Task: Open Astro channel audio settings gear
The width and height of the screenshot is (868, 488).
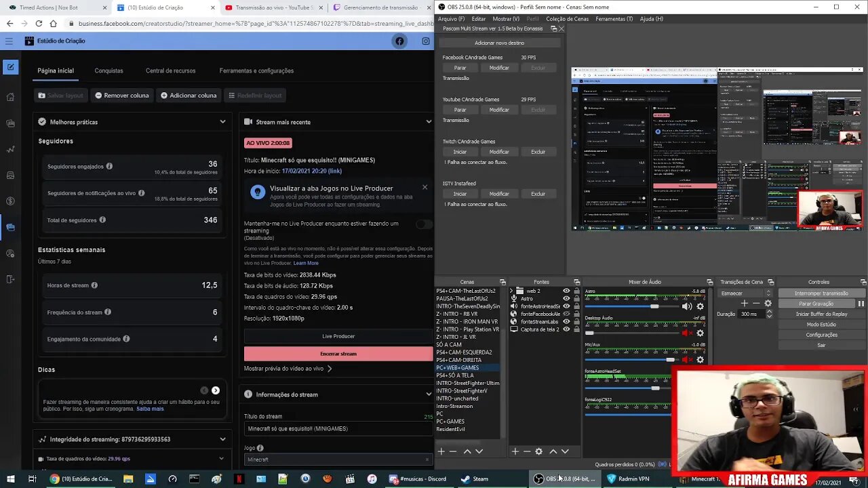Action: tap(701, 306)
